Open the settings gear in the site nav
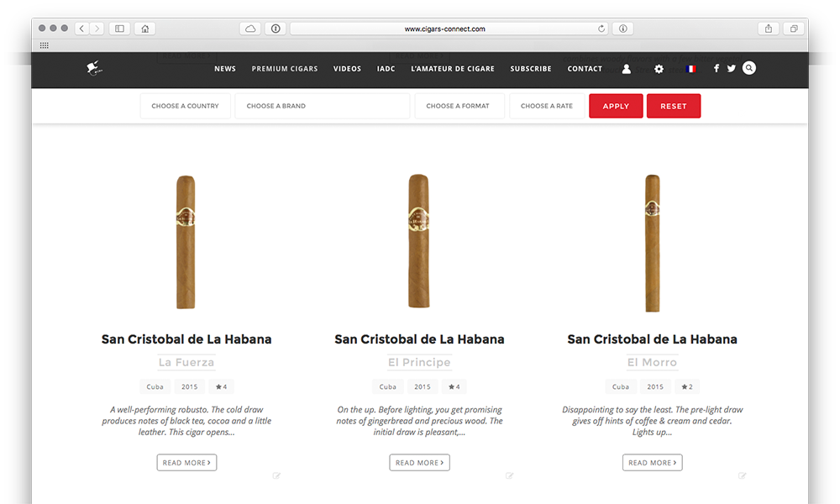This screenshot has height=504, width=840. point(659,69)
